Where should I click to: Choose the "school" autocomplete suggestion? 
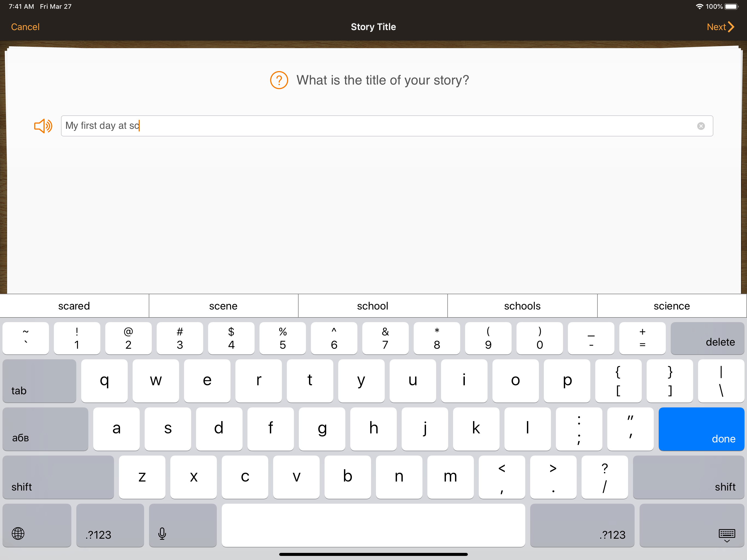372,306
